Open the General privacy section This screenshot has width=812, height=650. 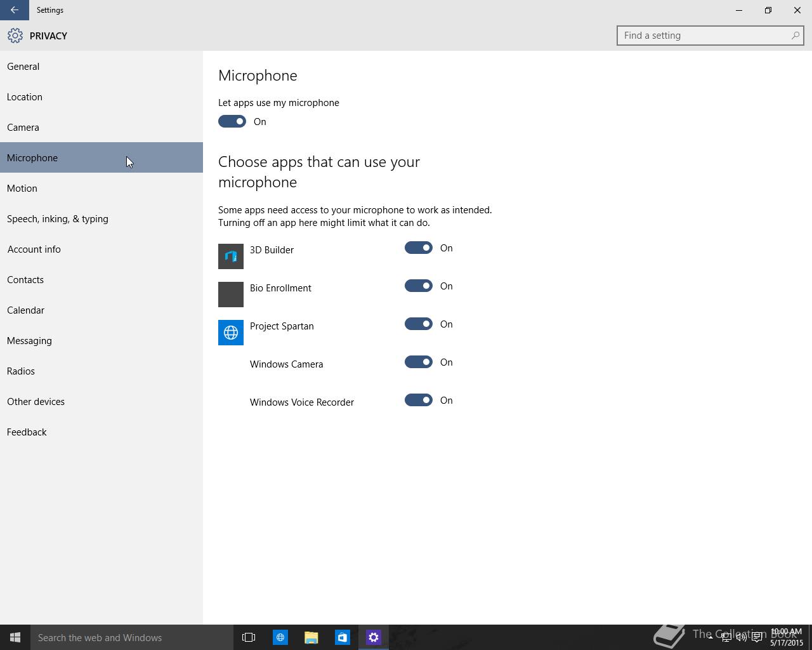pos(101,66)
